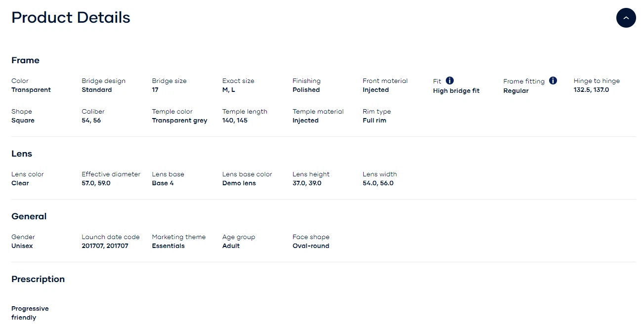Screen dimensions: 644x327
Task: Click the Progressive friendly label
Action: click(30, 313)
